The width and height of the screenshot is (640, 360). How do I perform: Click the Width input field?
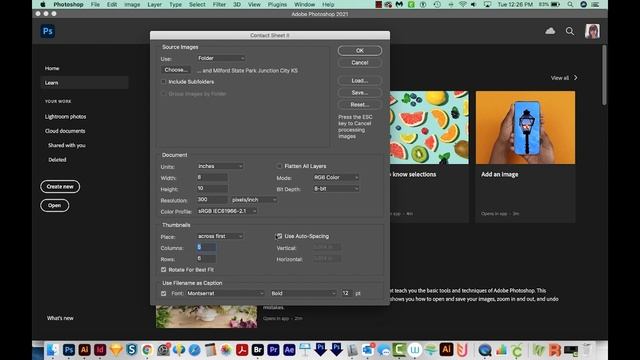coord(212,178)
